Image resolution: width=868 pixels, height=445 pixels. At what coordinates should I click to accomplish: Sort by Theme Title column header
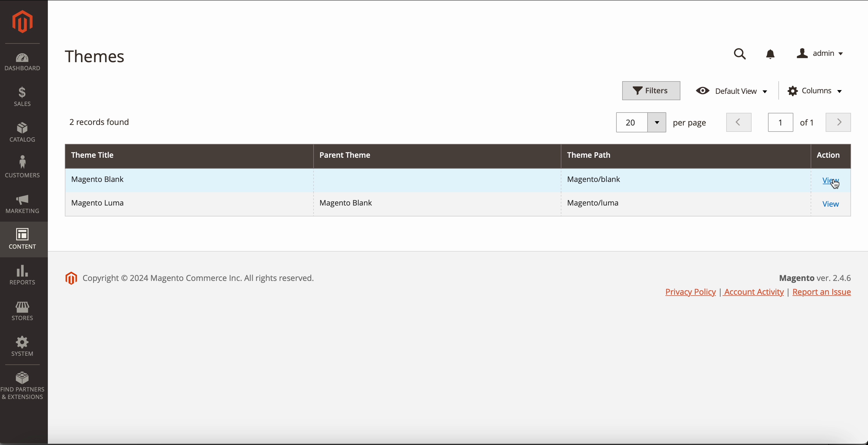pyautogui.click(x=92, y=155)
